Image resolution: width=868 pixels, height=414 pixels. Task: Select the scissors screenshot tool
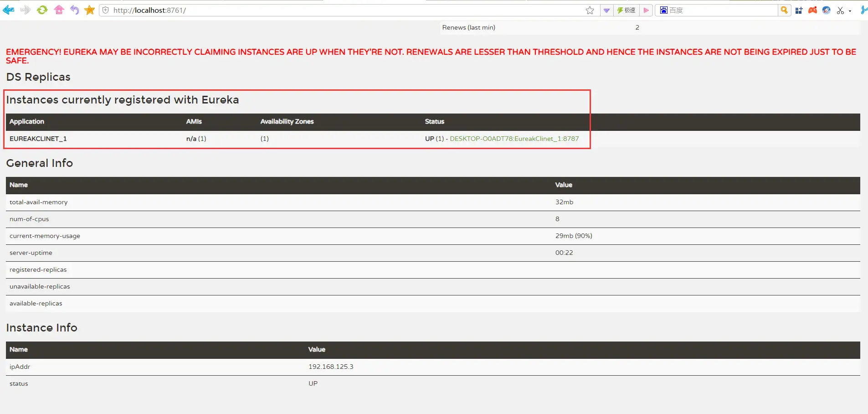point(840,10)
